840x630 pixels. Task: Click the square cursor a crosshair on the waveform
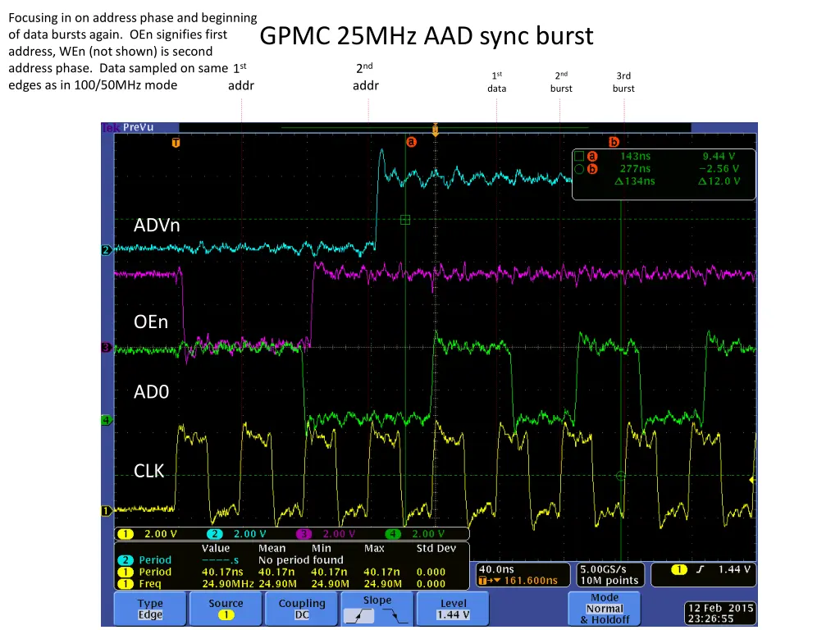(x=405, y=220)
